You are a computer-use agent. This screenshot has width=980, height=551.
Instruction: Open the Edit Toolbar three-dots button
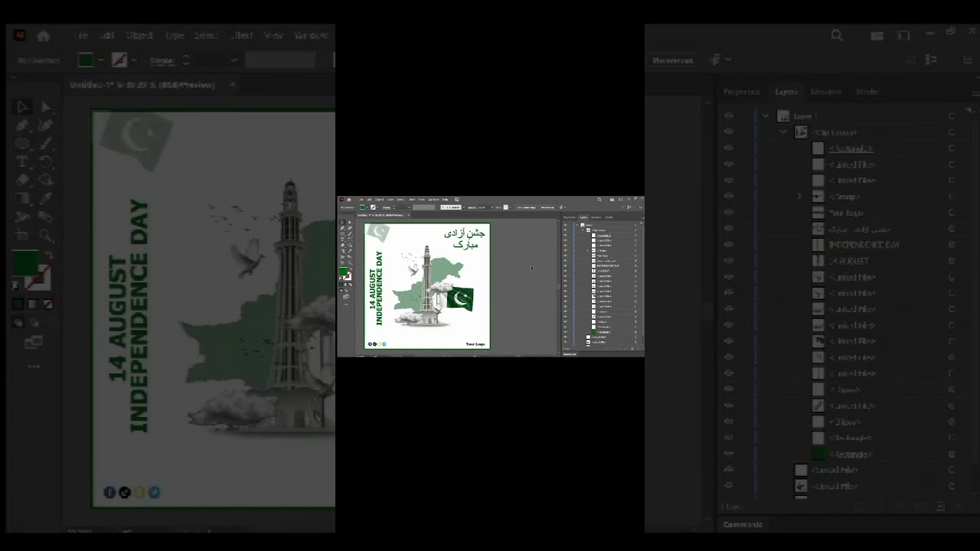(x=34, y=367)
